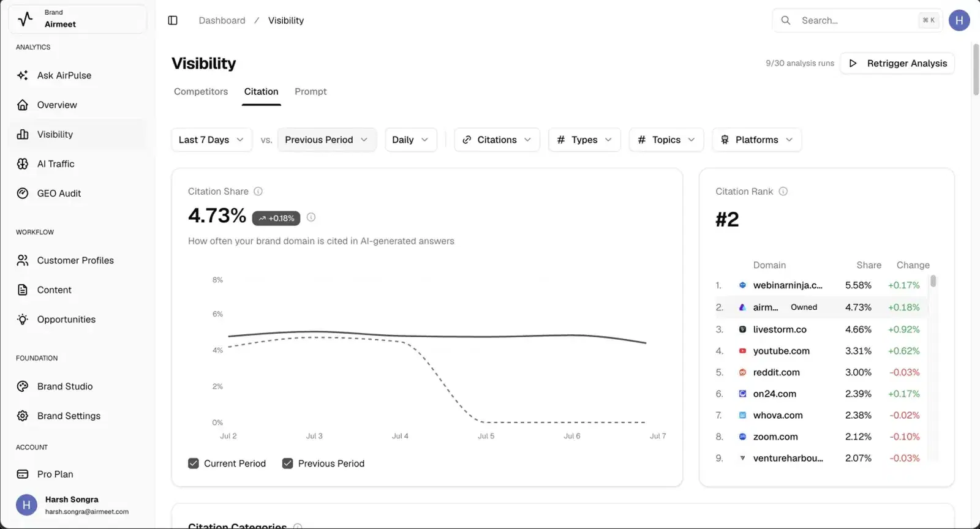Open Brand Studio in sidebar
Viewport: 980px width, 529px height.
[x=78, y=386]
